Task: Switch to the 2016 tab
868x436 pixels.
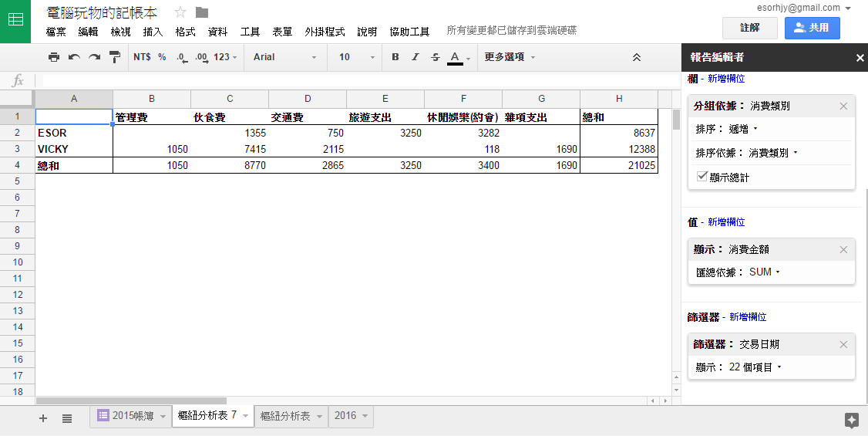Action: click(351, 416)
